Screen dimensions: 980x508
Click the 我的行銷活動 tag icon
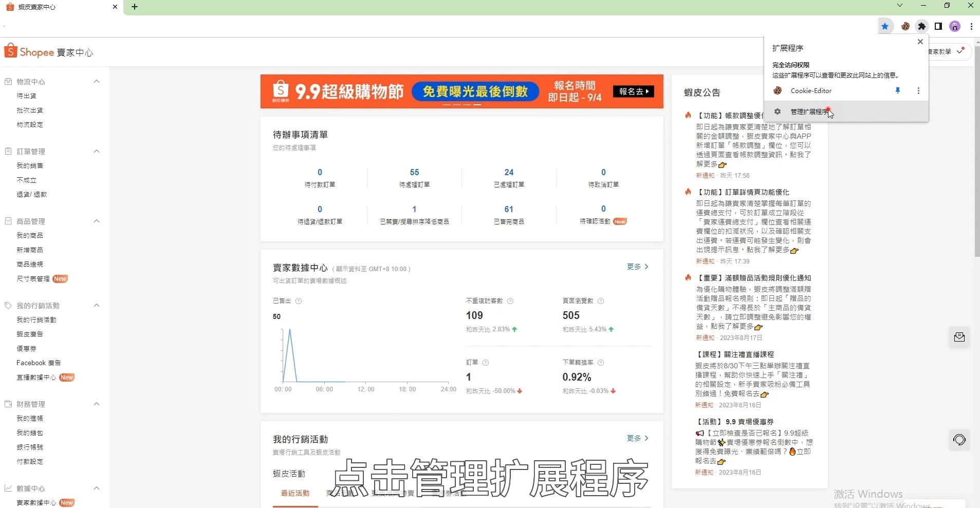[8, 305]
